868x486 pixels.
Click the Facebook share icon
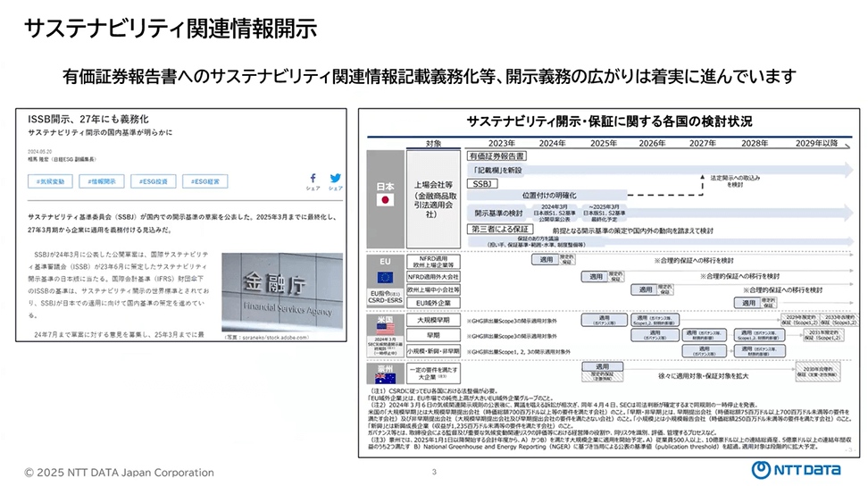313,178
